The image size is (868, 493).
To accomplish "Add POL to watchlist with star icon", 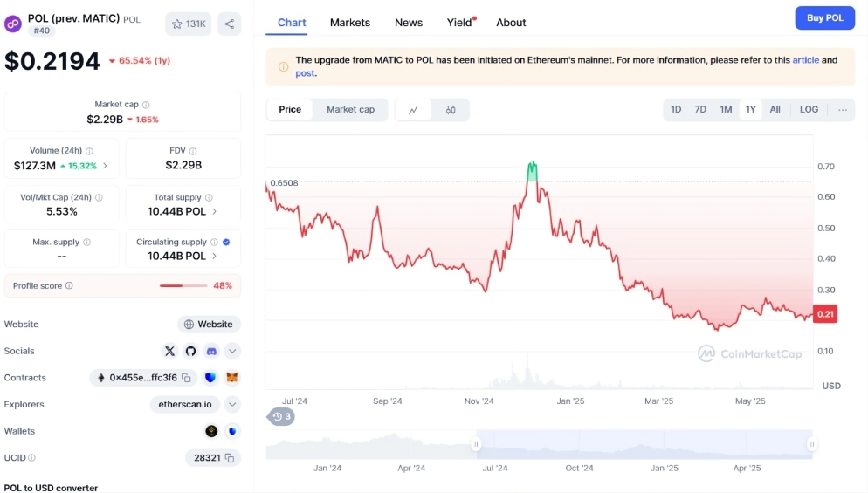I will [189, 24].
